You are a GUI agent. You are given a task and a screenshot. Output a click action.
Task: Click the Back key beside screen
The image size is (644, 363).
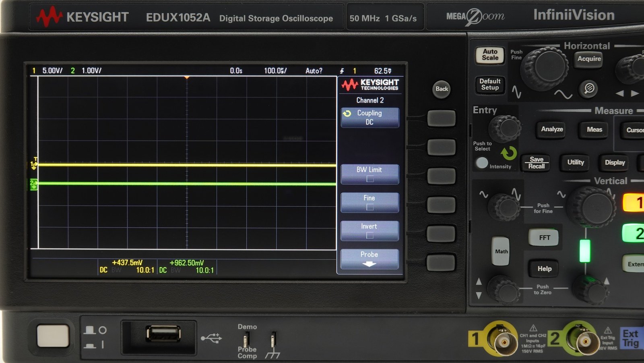(x=442, y=89)
